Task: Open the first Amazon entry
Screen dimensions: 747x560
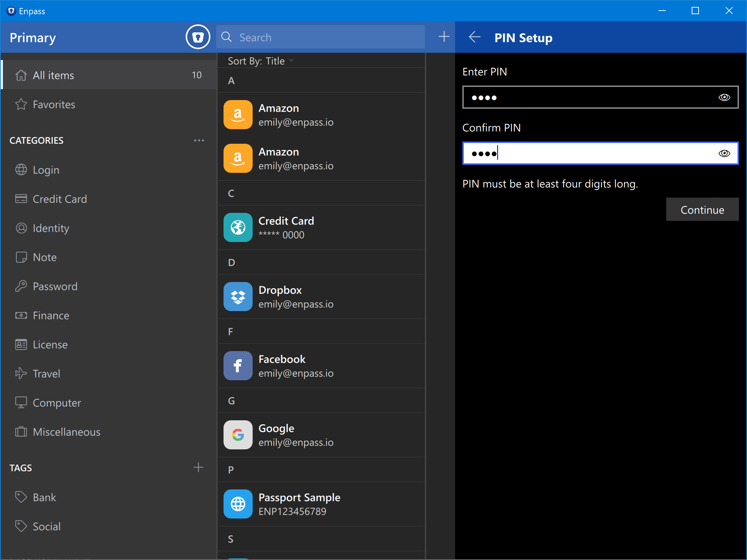Action: coord(321,115)
